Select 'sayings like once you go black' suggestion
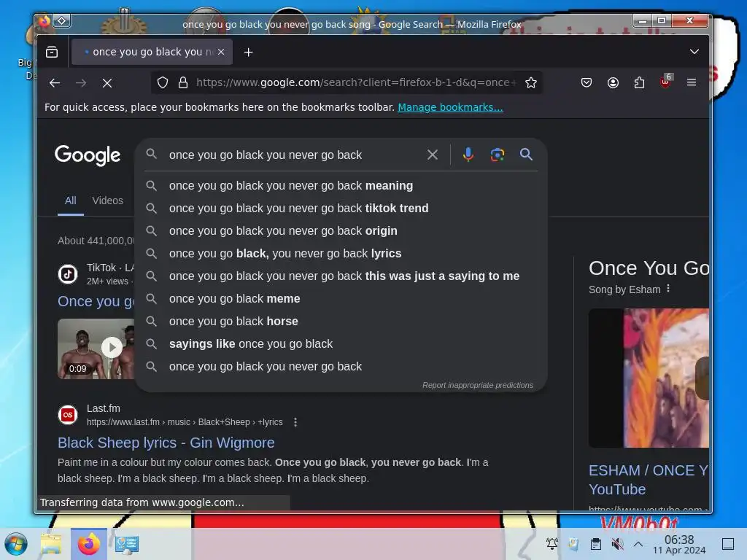Screen dimensions: 747x560 (341, 344)
